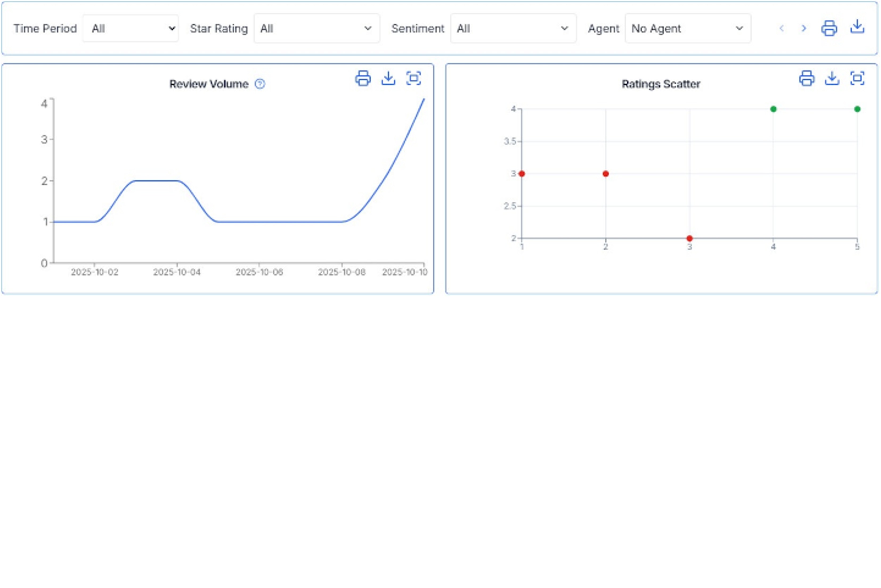The image size is (881, 588).
Task: Click the red scatter point at x=2
Action: (605, 174)
